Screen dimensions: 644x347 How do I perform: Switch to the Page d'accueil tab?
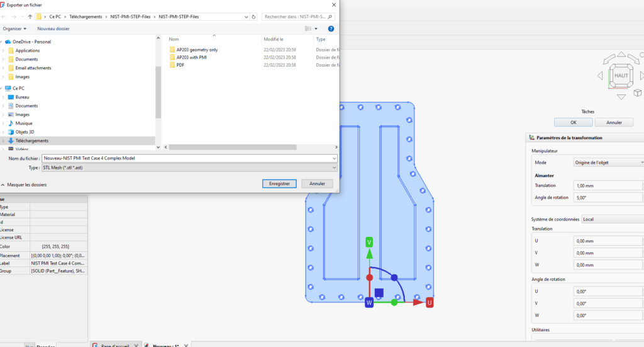[x=114, y=345]
